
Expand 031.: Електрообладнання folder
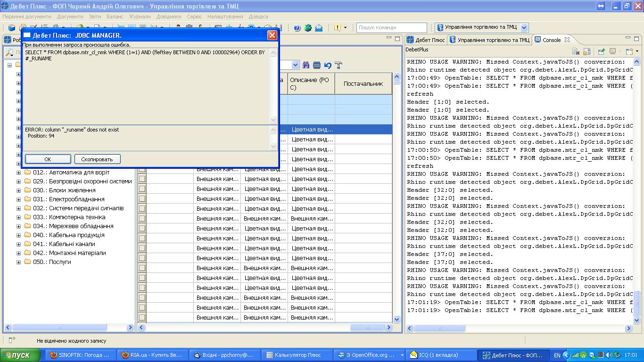18,199
